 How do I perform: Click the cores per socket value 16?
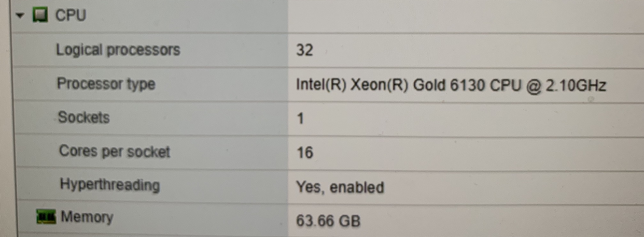click(x=304, y=153)
